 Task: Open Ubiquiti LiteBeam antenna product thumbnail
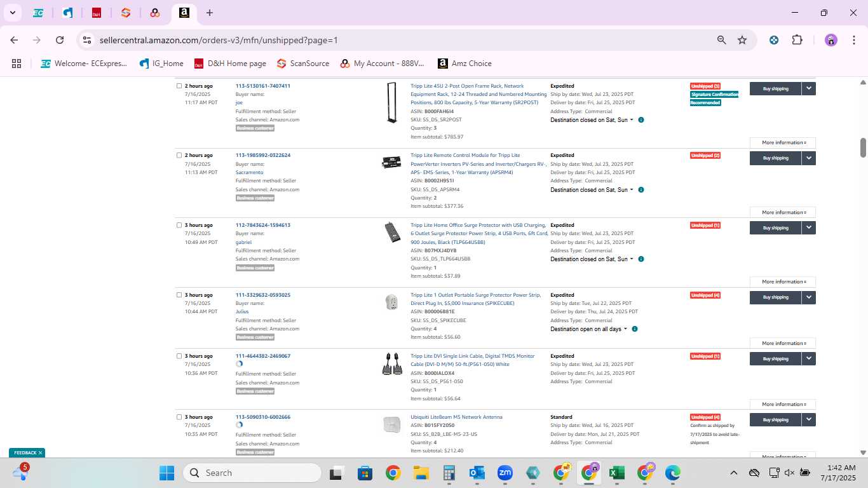click(x=391, y=424)
